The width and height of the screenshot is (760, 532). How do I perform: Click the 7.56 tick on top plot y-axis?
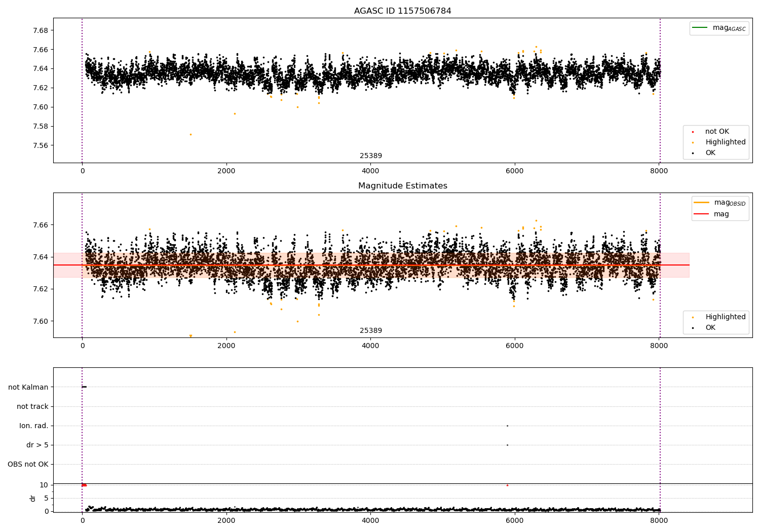(40, 145)
